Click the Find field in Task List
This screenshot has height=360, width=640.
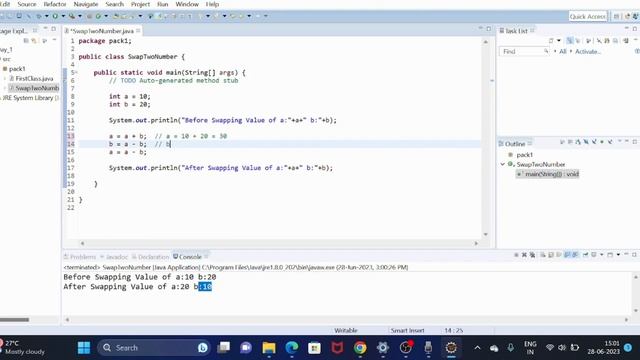tap(524, 51)
